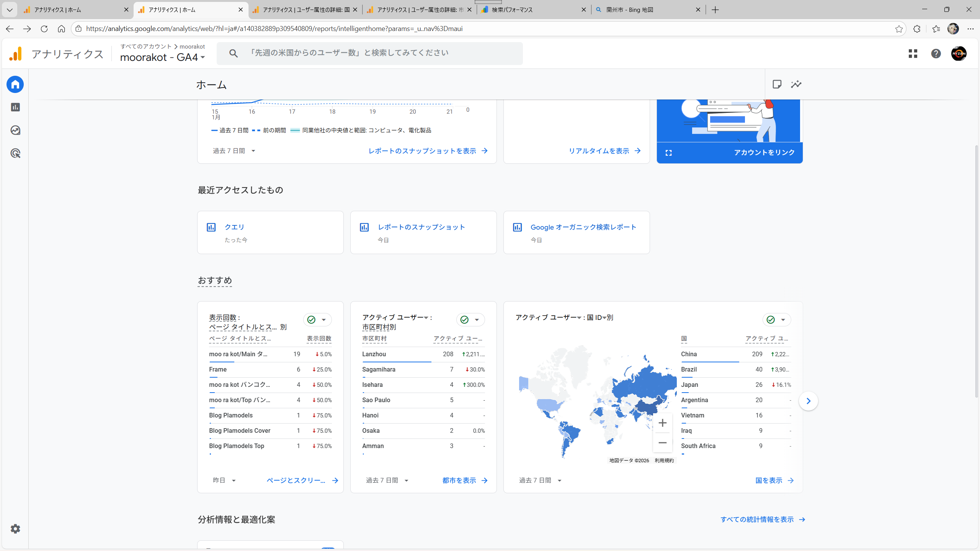Click green check status on city card
Screen dimensions: 980x551
[465, 320]
